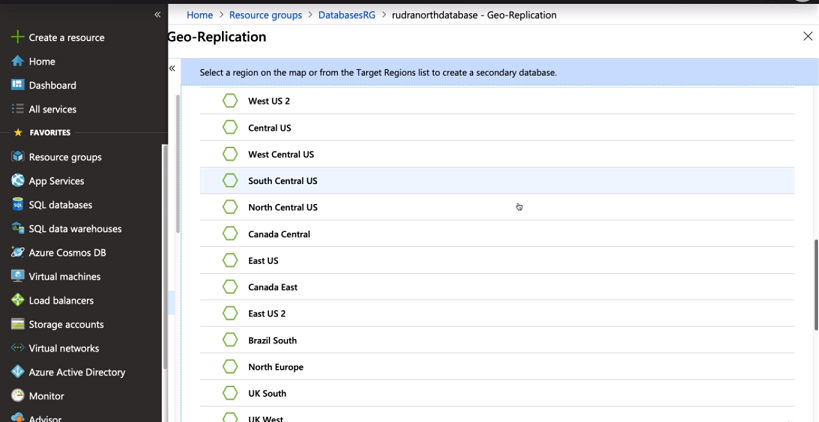819x422 pixels.
Task: Collapse the left portal sidebar
Action: click(157, 15)
